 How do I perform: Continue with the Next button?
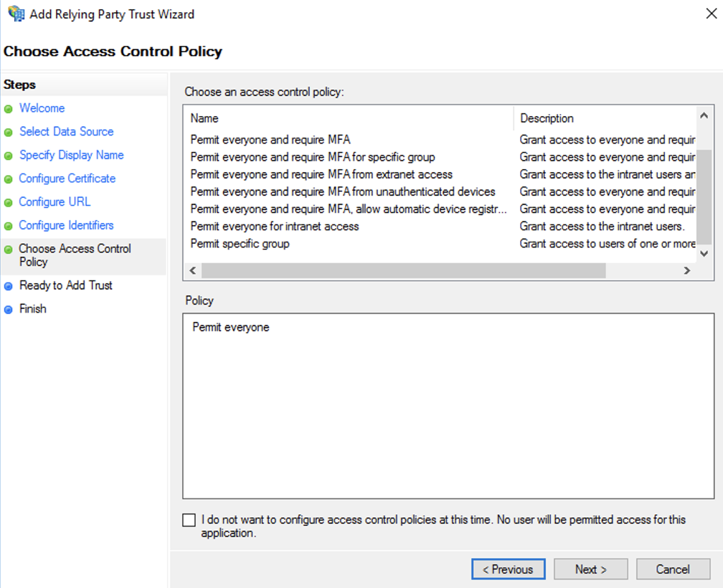click(591, 569)
